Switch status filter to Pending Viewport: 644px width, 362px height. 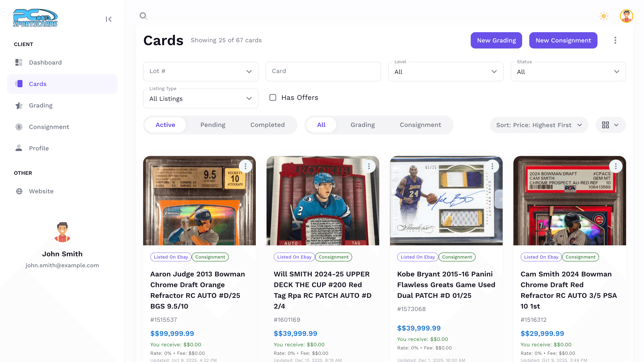point(213,125)
